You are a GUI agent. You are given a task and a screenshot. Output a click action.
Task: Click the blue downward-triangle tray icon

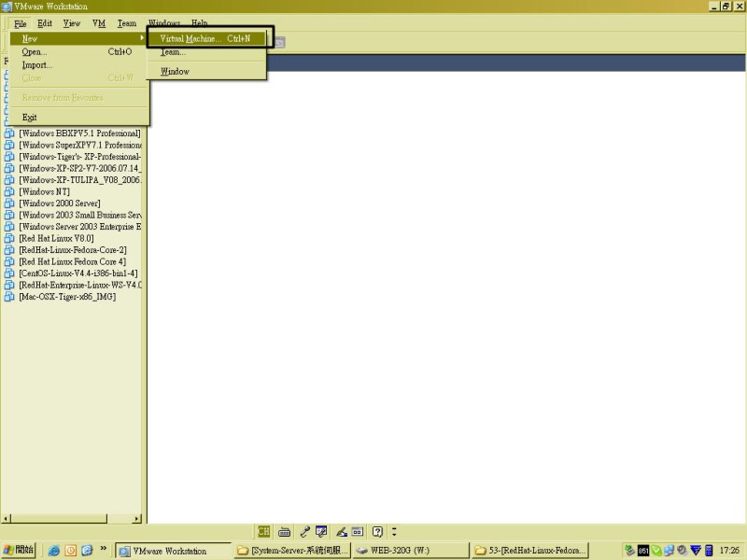[x=696, y=551]
